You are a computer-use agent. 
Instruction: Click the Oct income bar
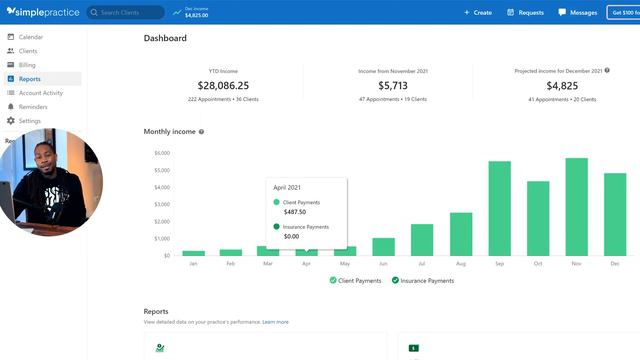click(538, 218)
